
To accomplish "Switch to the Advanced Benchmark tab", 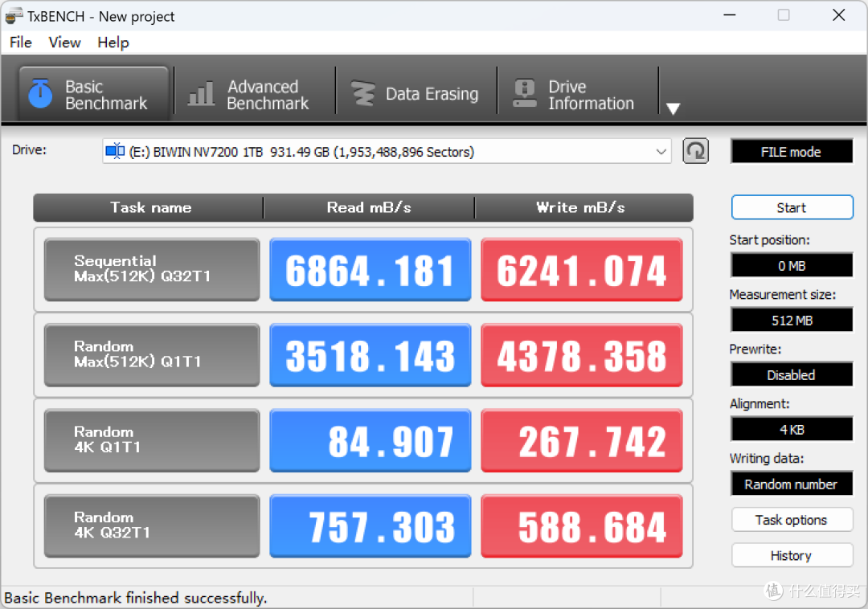I will pos(255,93).
